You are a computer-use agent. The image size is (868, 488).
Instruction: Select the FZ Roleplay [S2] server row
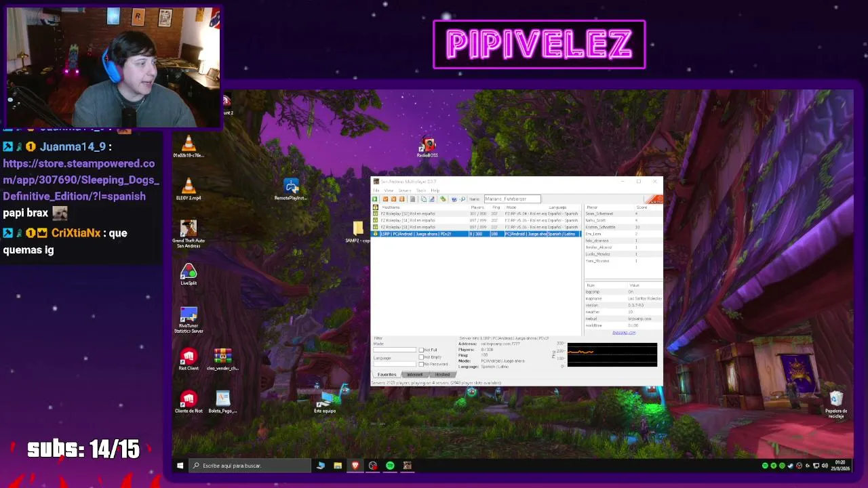477,213
